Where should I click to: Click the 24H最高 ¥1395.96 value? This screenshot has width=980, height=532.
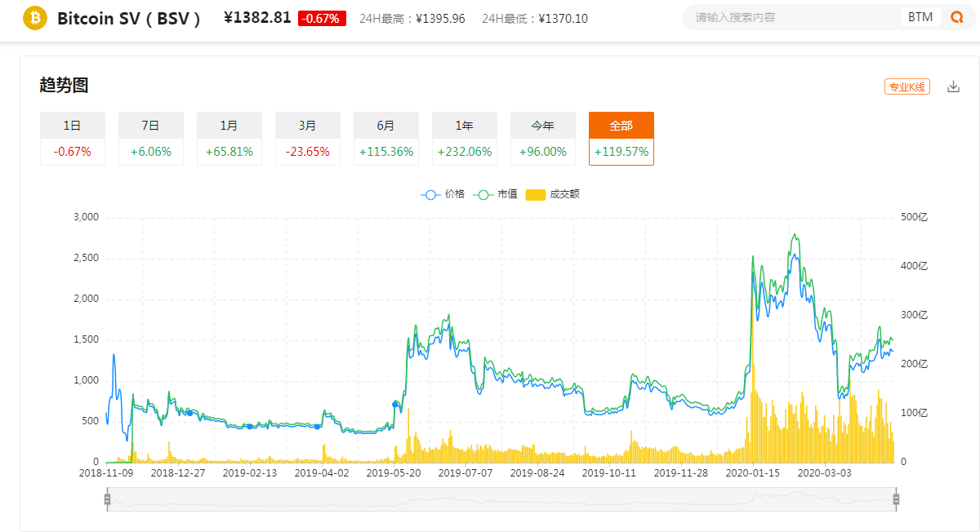pos(440,18)
